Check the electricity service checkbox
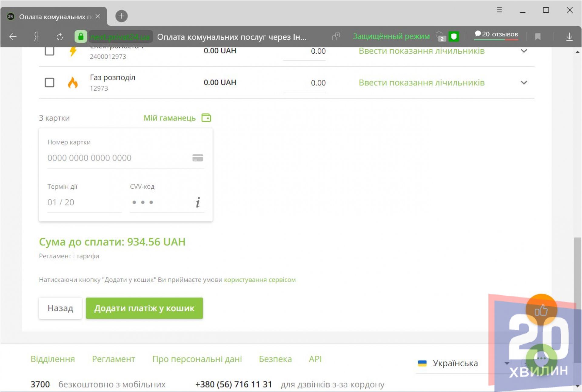This screenshot has width=582, height=392. (49, 51)
